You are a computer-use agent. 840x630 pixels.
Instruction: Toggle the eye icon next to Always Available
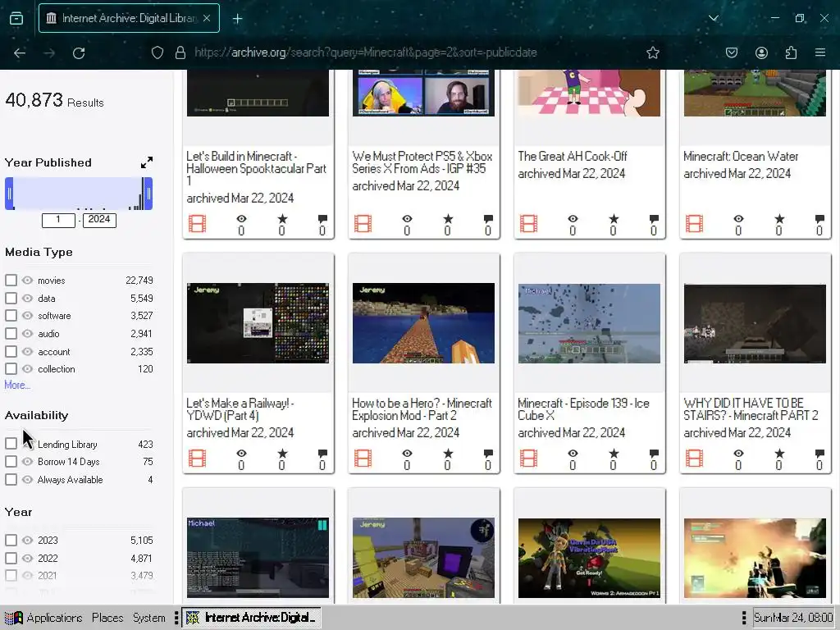coord(27,479)
